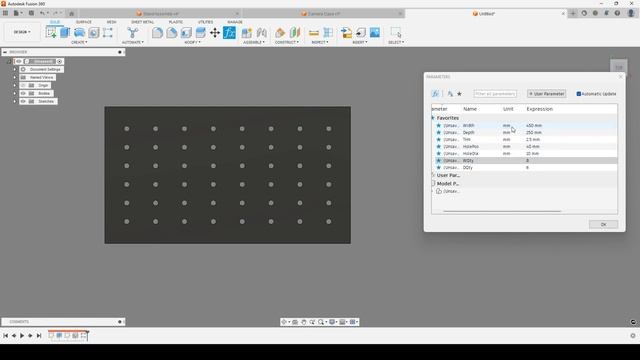640x360 pixels.
Task: Switch to the Plastic tab
Action: 176,22
